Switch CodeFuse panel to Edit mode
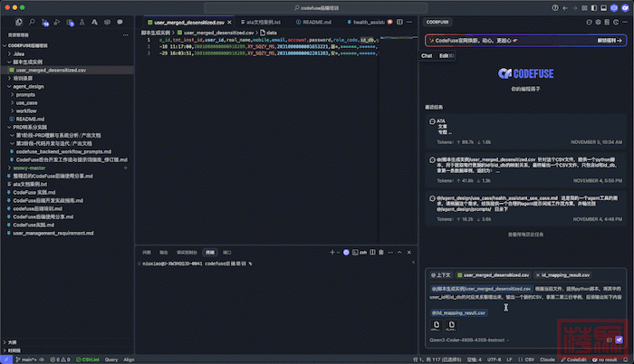This screenshot has height=364, width=634. coord(444,56)
